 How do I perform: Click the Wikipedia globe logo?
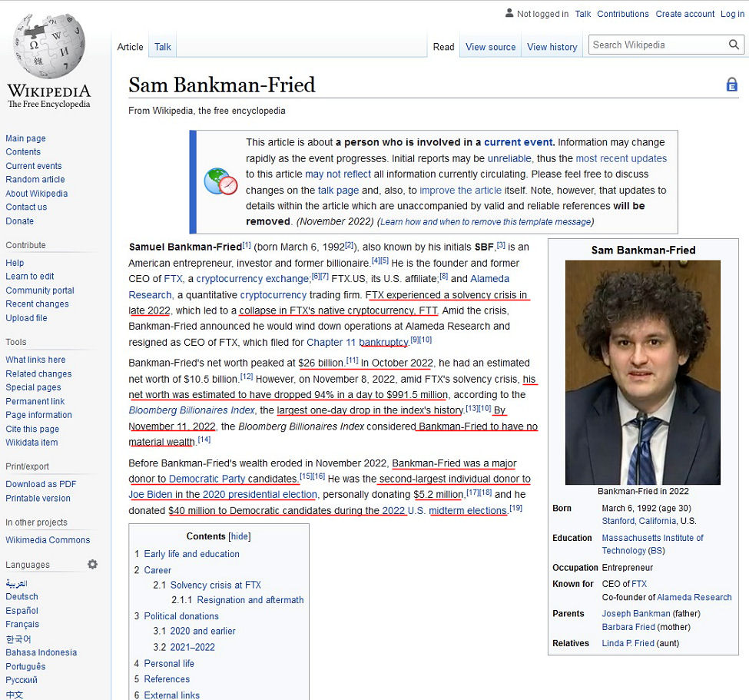point(48,46)
